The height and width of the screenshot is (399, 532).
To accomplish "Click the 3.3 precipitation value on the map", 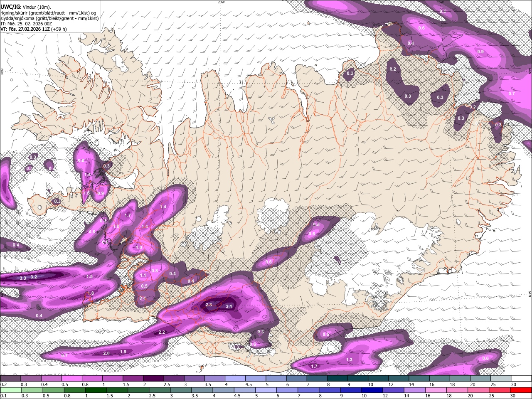I will tap(23, 278).
